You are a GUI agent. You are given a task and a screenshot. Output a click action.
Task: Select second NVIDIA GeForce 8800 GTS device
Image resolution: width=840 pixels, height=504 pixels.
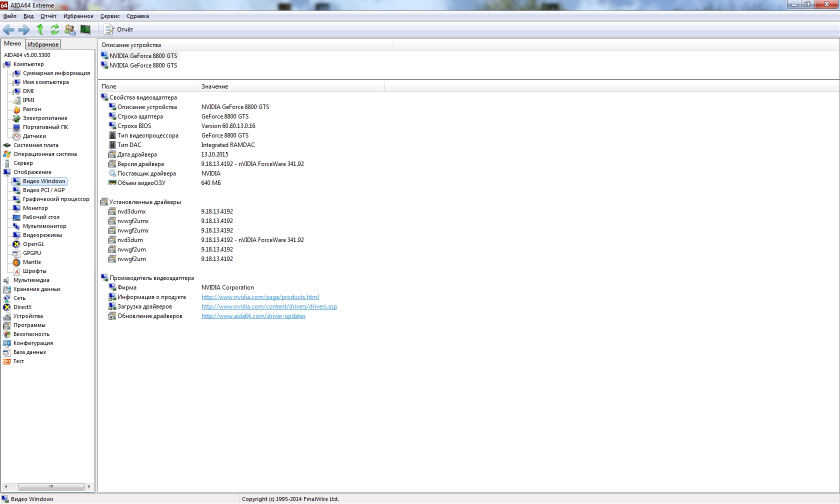click(143, 65)
